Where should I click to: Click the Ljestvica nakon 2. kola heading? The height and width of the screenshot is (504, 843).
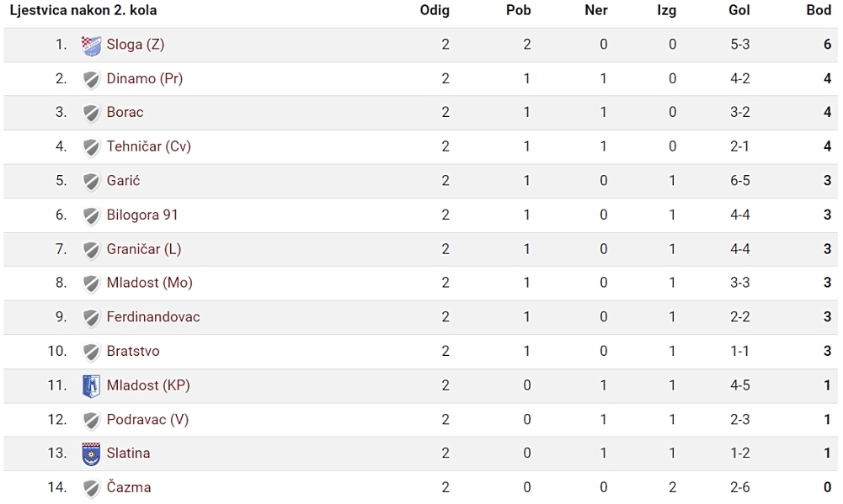click(x=83, y=11)
